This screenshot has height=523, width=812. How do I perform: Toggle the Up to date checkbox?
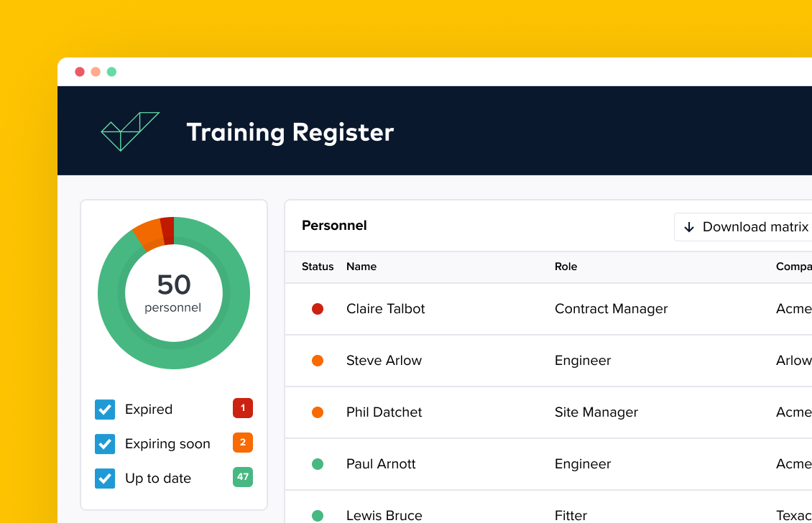pos(105,478)
